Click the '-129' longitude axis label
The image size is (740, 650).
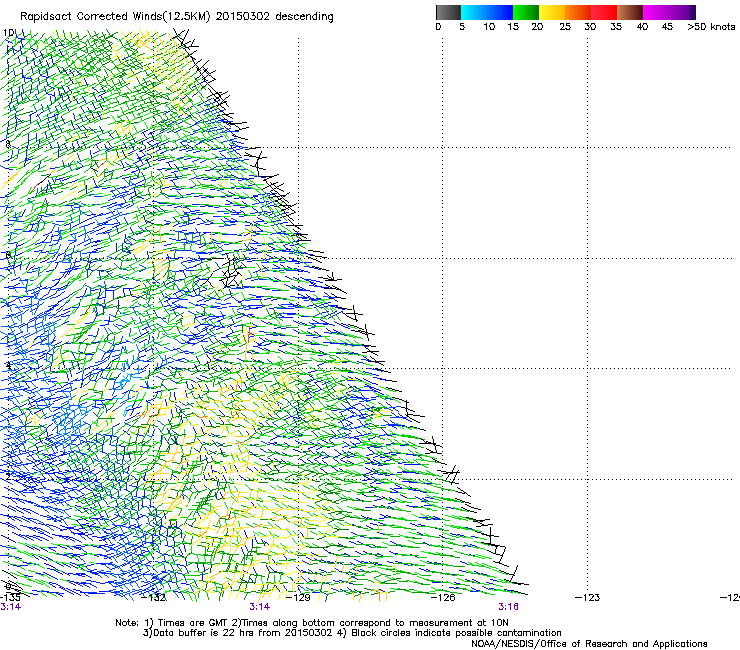tap(298, 598)
